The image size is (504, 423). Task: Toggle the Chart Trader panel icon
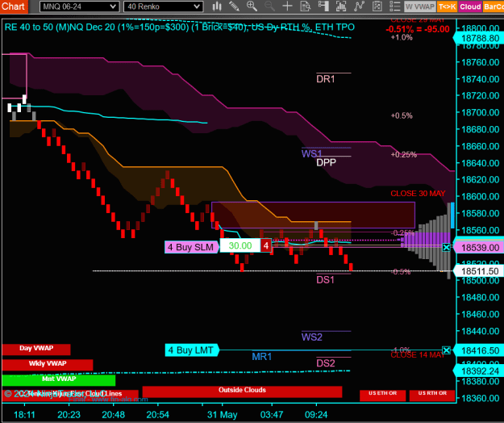coord(323,6)
